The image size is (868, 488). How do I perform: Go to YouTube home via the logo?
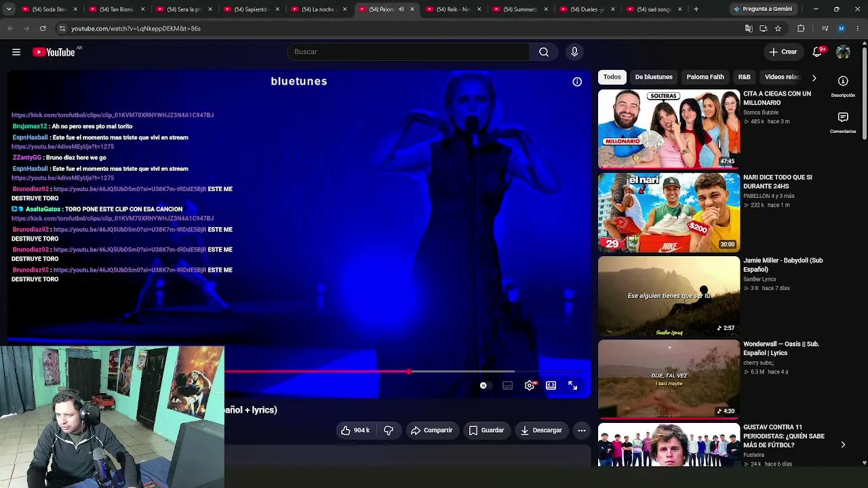tap(54, 52)
